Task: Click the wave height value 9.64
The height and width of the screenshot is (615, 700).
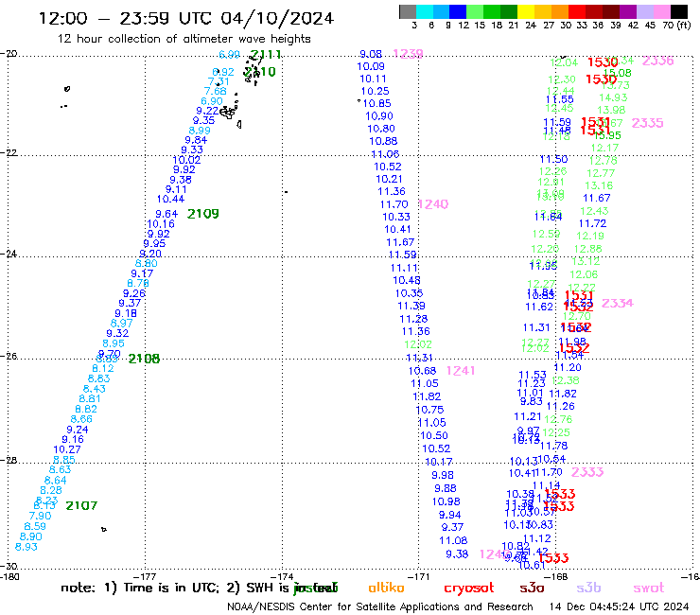Action: (x=166, y=214)
